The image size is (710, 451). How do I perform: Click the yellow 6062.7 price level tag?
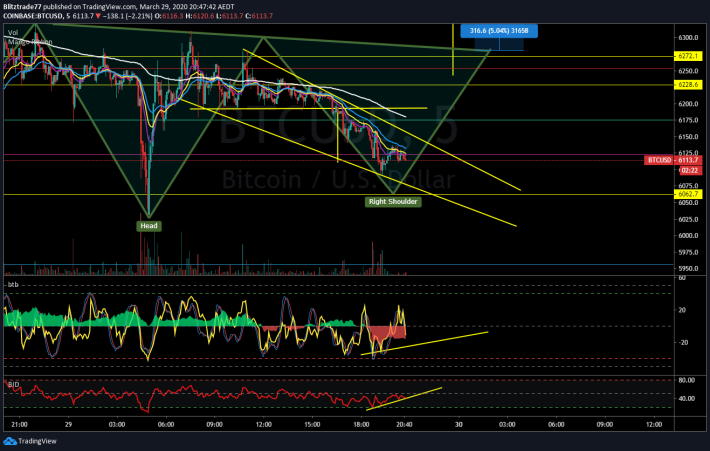pyautogui.click(x=688, y=194)
